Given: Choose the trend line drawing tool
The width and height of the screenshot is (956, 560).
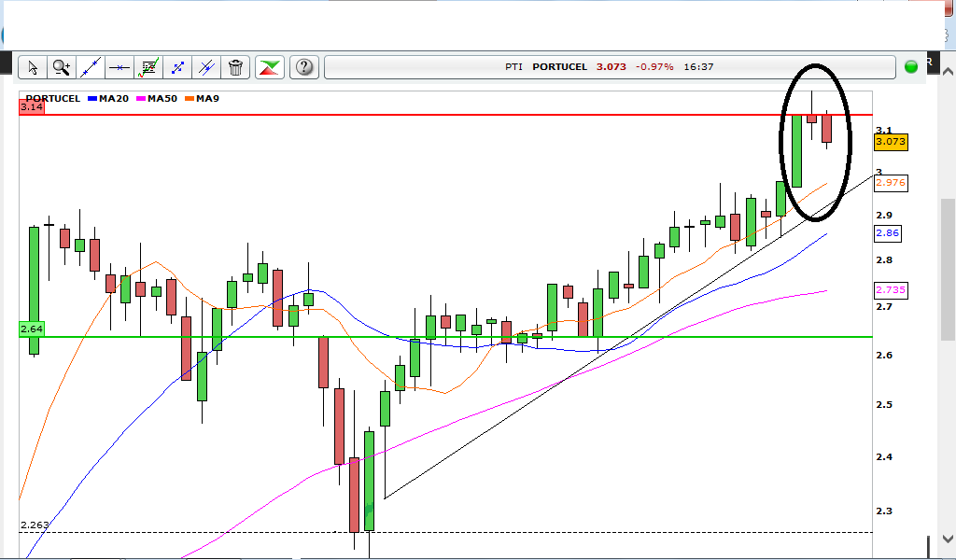Looking at the screenshot, I should [91, 67].
